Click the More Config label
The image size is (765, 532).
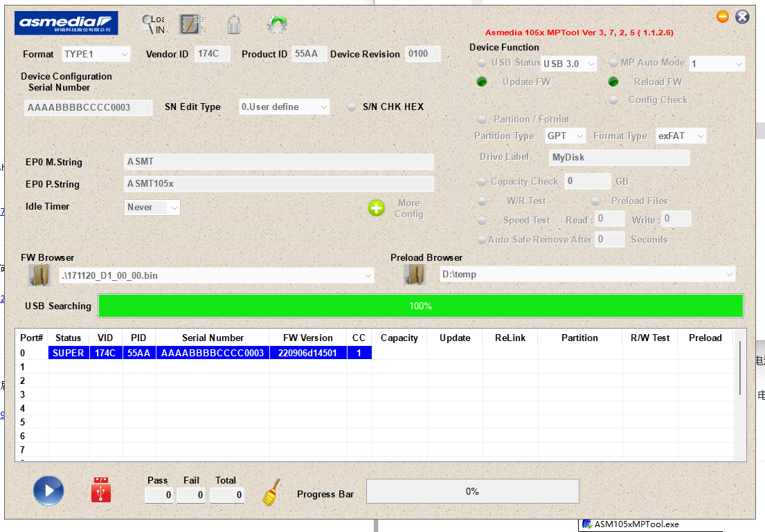tap(409, 209)
